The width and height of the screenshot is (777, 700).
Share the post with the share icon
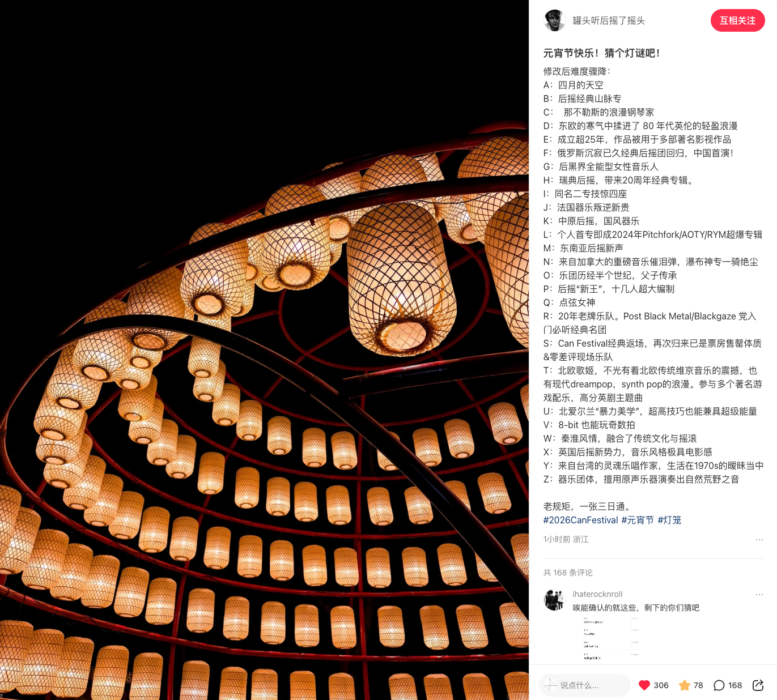click(x=758, y=685)
